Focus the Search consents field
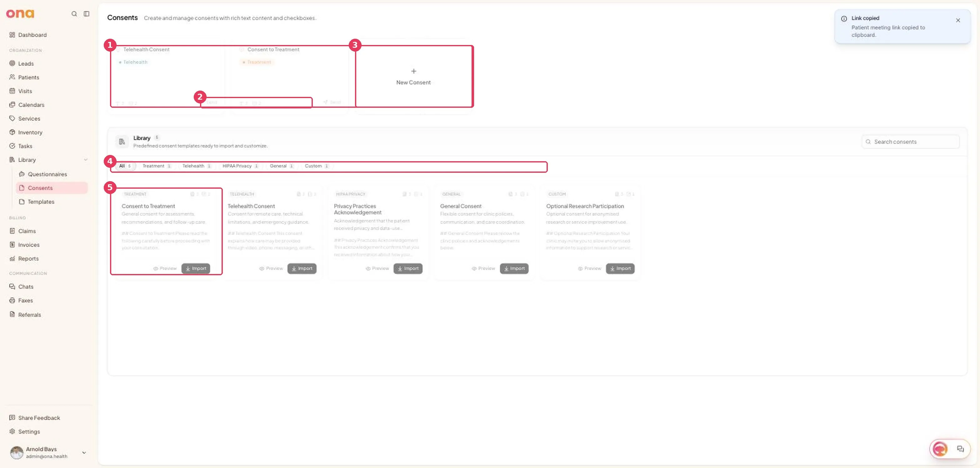Screen dimensions: 980x468 pyautogui.click(x=910, y=142)
